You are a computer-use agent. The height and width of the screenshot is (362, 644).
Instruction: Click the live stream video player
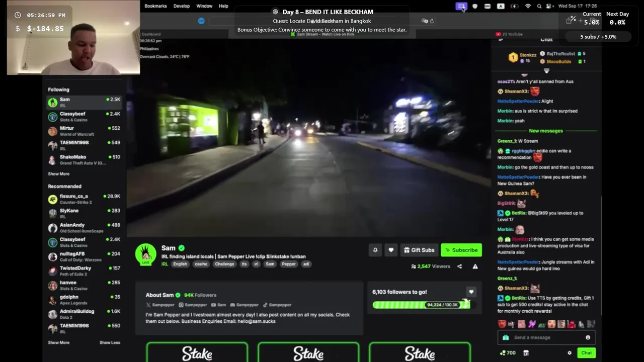(308, 137)
